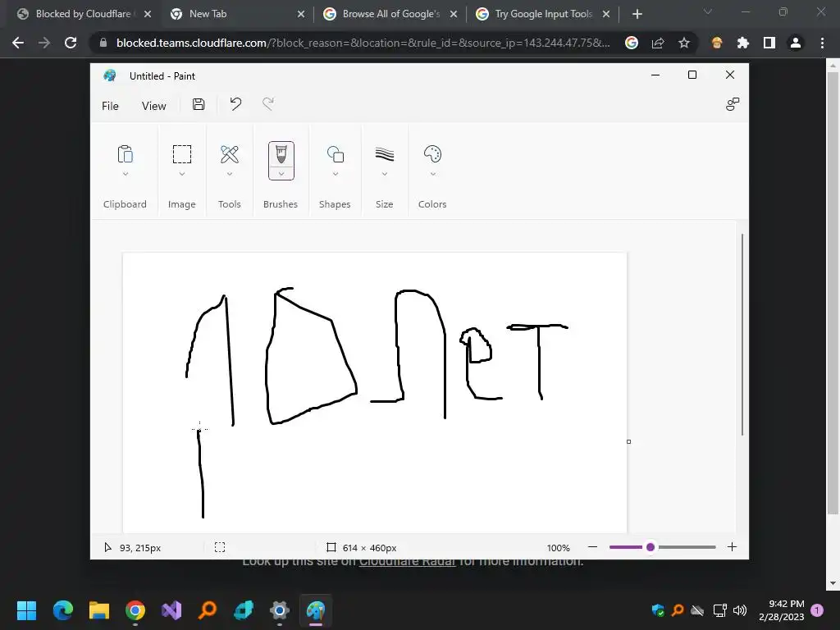Click the canvas resize handle on right edge

pyautogui.click(x=629, y=441)
